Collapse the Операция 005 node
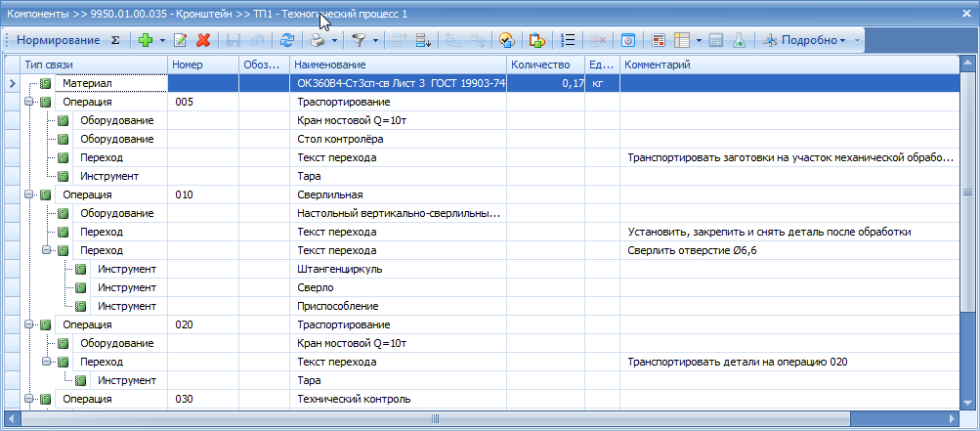This screenshot has width=980, height=431. click(x=28, y=102)
